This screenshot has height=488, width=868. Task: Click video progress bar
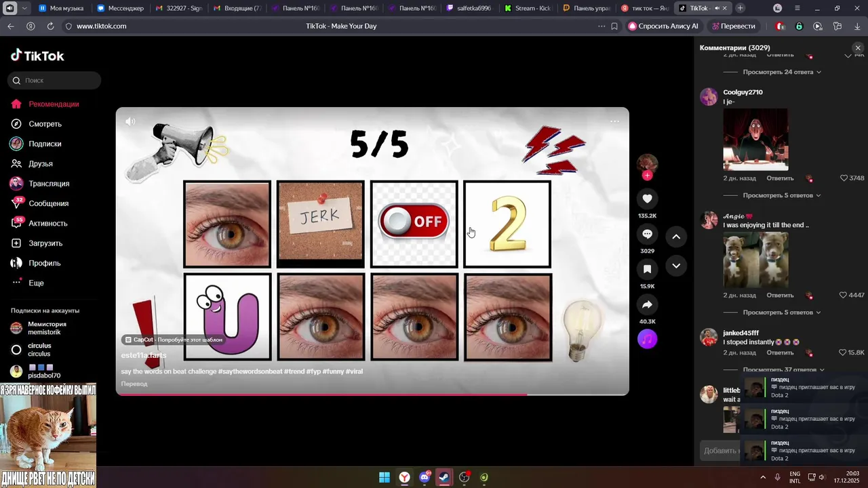click(x=372, y=394)
